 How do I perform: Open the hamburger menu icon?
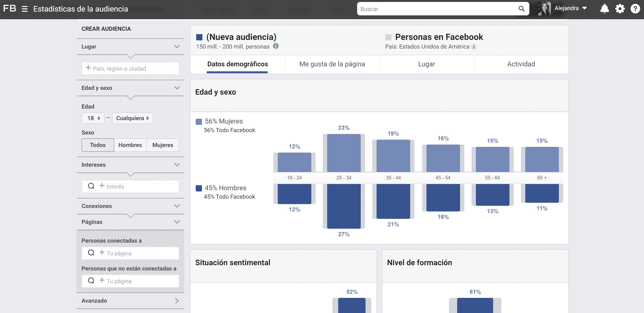[x=24, y=9]
